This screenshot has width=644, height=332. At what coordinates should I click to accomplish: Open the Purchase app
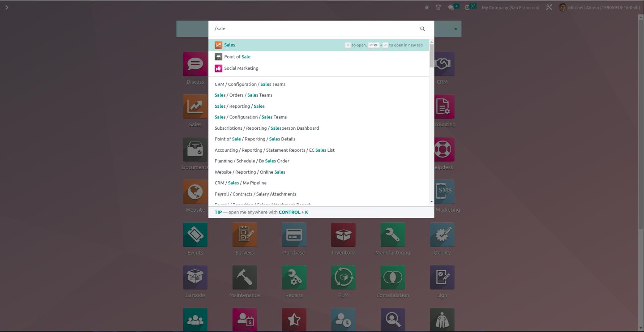pos(294,235)
